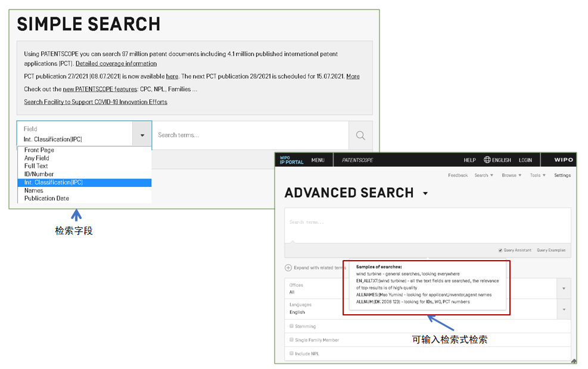This screenshot has height=369, width=588.
Task: Enable Single Family Member checkbox
Action: (291, 340)
